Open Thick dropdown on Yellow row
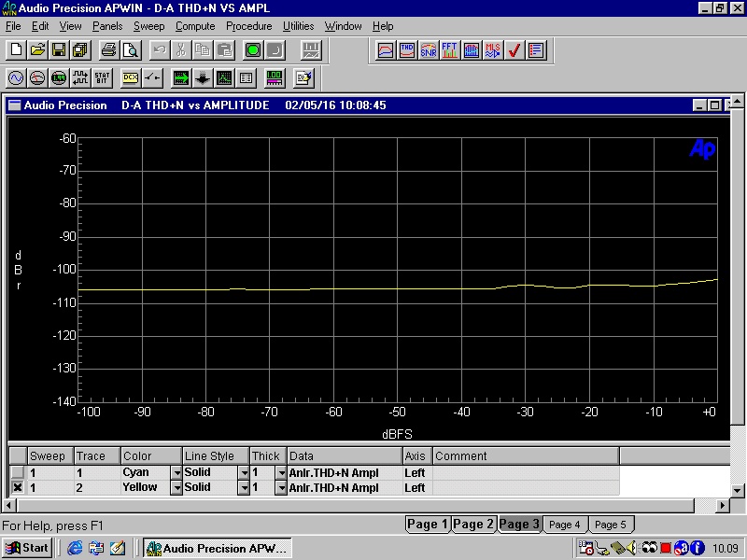This screenshot has height=560, width=747. 281,488
